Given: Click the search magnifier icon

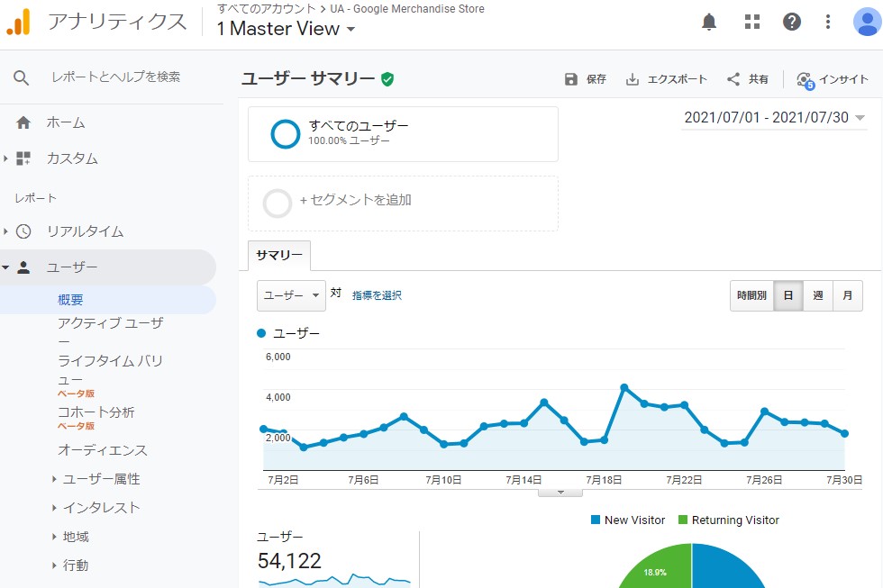Looking at the screenshot, I should [x=21, y=77].
